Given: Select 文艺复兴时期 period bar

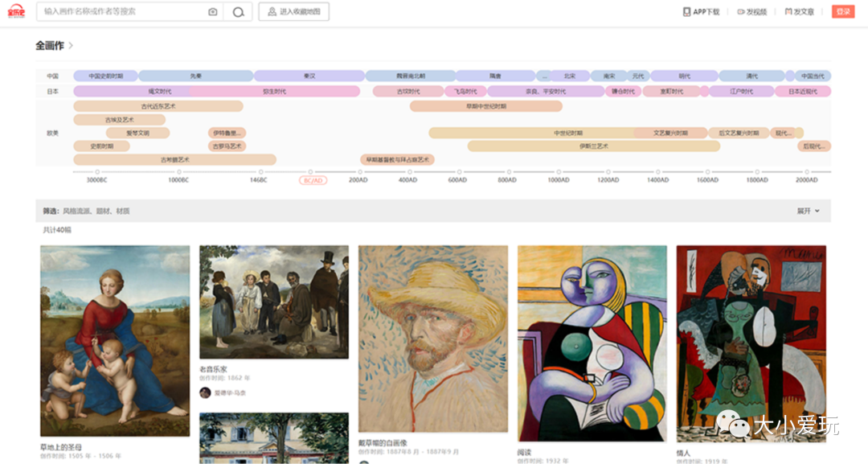Looking at the screenshot, I should (x=669, y=133).
